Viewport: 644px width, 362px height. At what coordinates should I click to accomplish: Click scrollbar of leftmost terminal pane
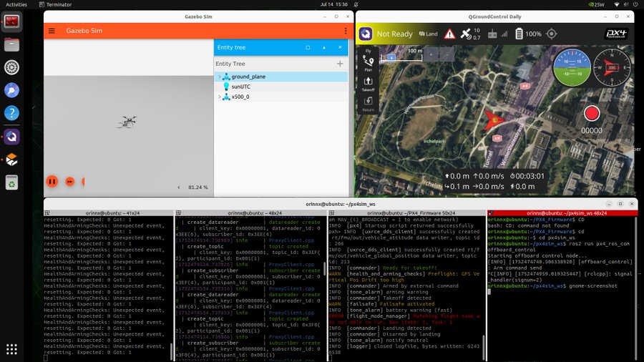click(x=172, y=352)
